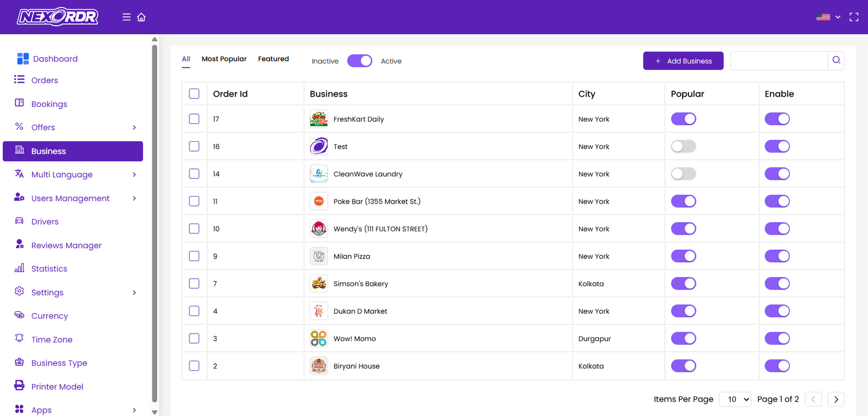Go to home via the house icon

pos(142,17)
